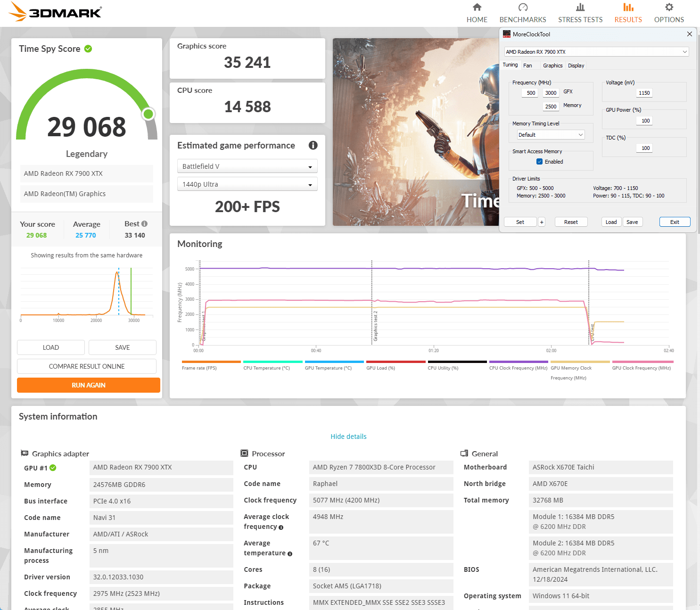Viewport: 700px width, 610px height.
Task: Click the LOAD result button
Action: [51, 347]
